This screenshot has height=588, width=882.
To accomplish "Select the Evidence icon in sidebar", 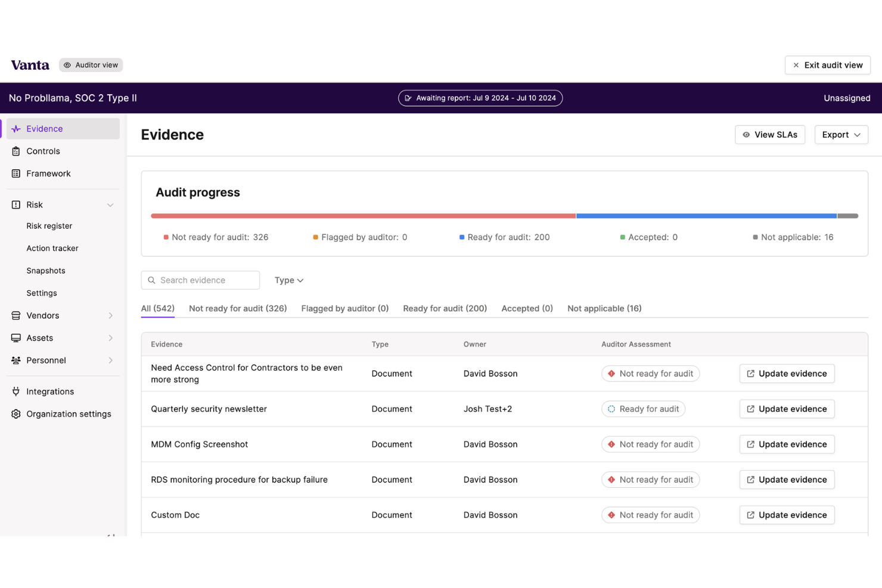I will pos(15,128).
